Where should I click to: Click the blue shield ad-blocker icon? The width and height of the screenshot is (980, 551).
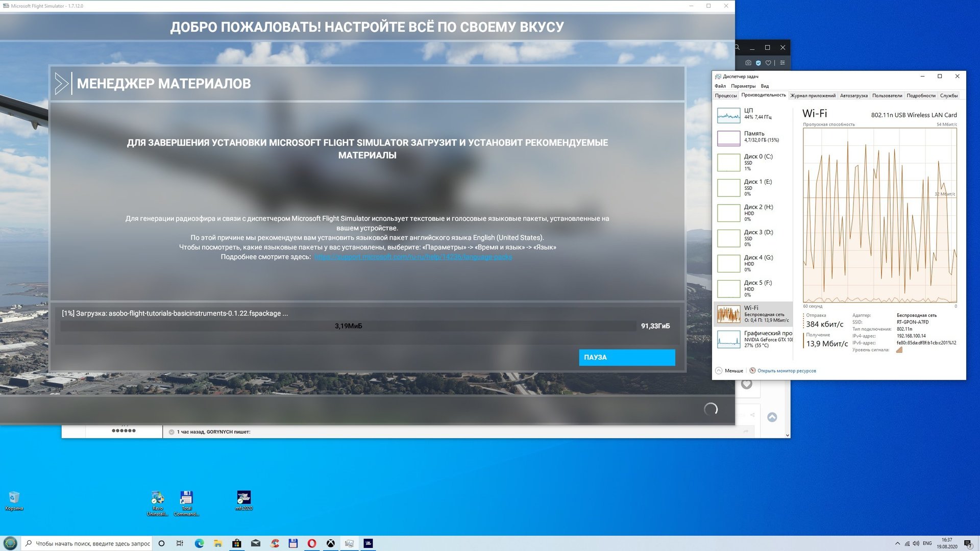[758, 63]
